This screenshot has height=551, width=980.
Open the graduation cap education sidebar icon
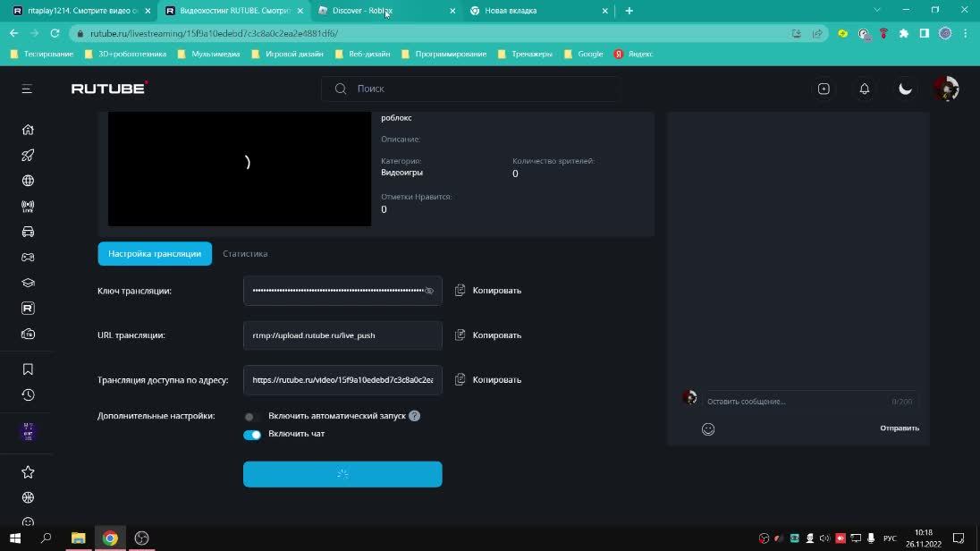[28, 283]
